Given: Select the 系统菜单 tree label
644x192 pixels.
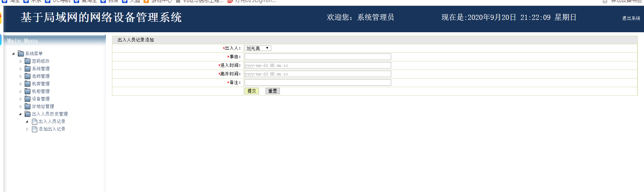Looking at the screenshot, I should 34,53.
